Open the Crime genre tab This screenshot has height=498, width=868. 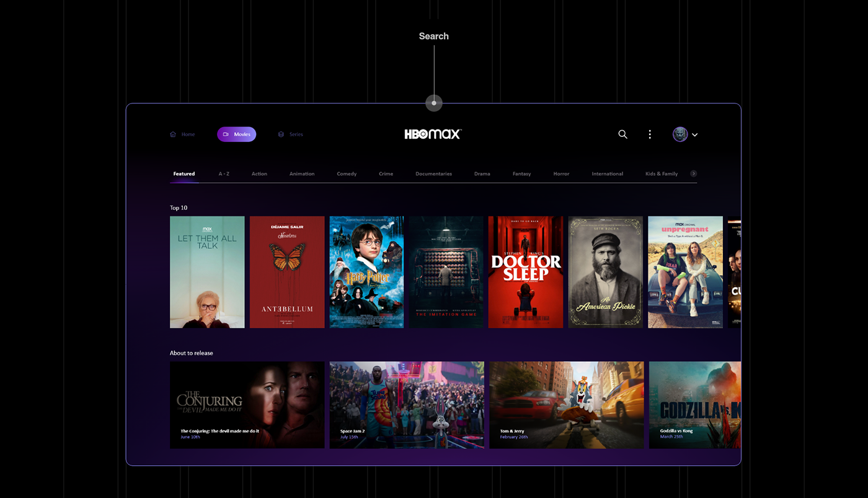pyautogui.click(x=386, y=174)
